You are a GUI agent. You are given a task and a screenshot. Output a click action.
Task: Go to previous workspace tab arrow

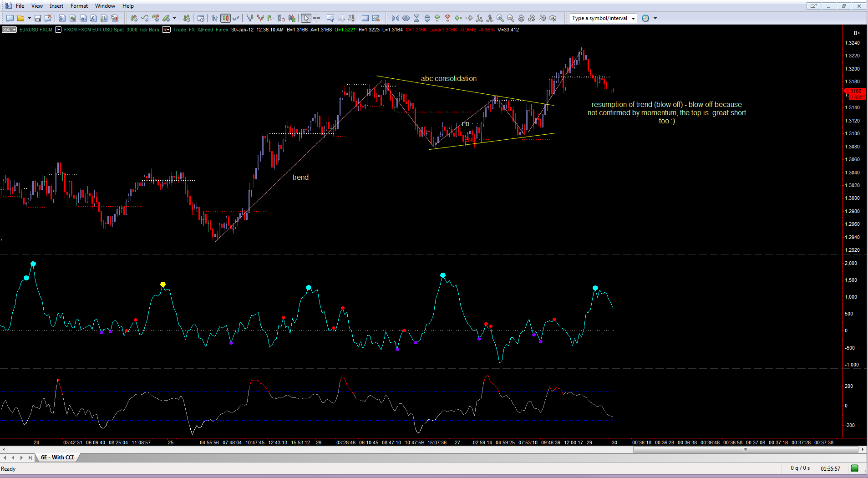click(x=13, y=458)
